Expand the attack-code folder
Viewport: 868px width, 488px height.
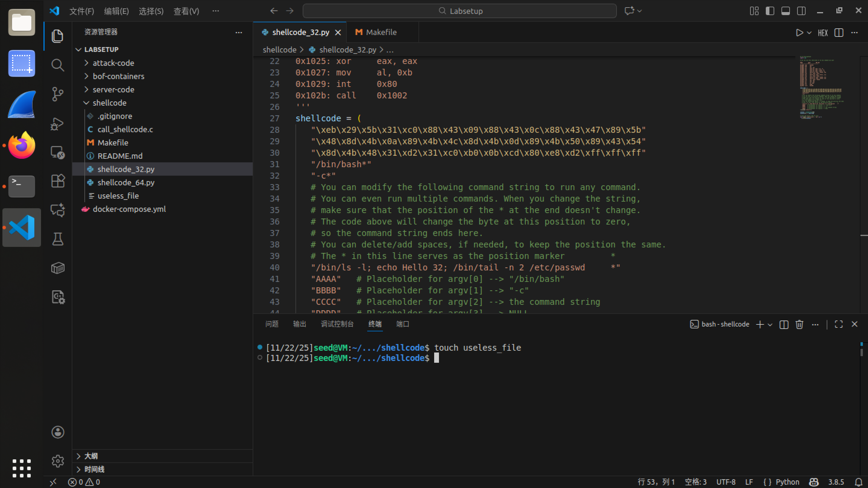(x=113, y=63)
